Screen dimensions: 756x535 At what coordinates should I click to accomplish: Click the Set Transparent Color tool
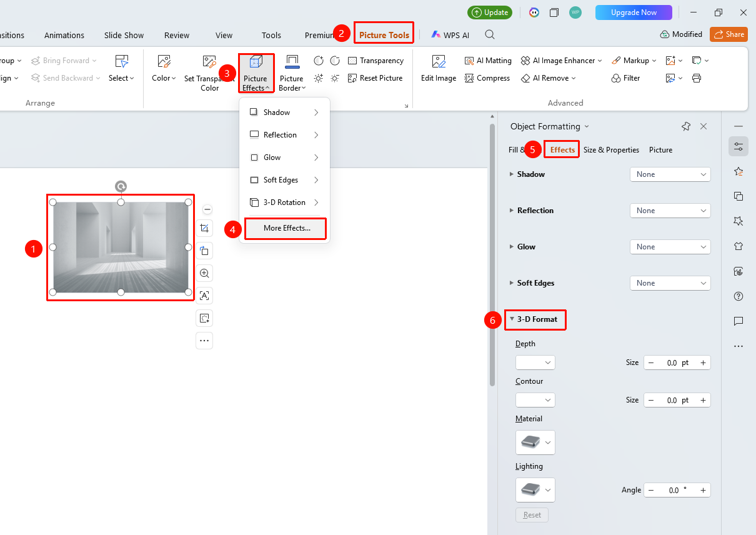click(209, 73)
